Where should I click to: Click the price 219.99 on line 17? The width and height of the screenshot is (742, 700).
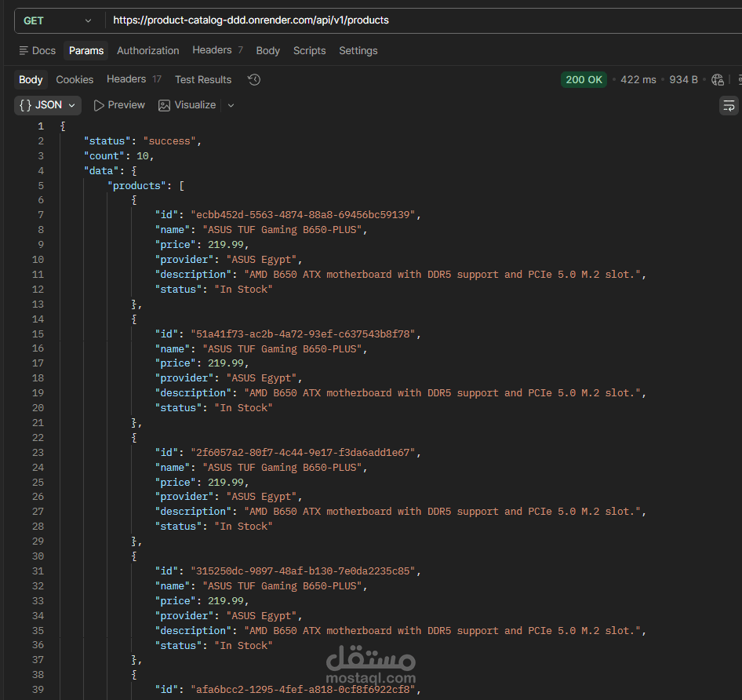coord(226,363)
